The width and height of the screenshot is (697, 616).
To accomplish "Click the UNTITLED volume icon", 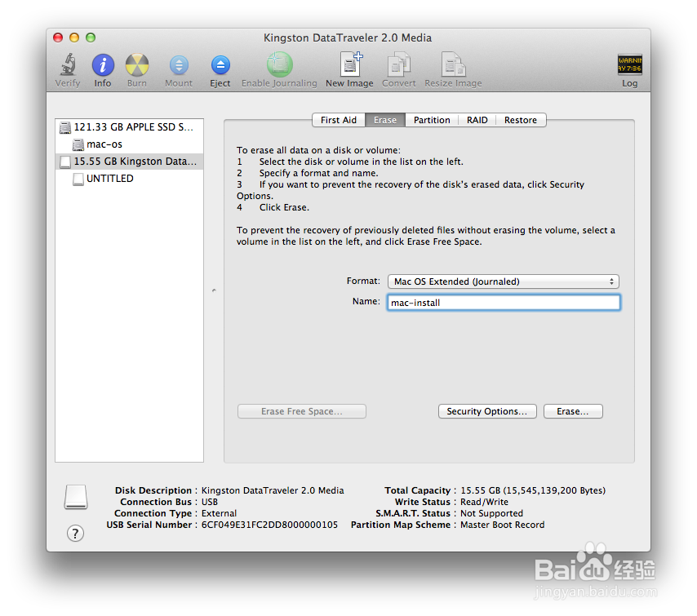I will [x=78, y=179].
